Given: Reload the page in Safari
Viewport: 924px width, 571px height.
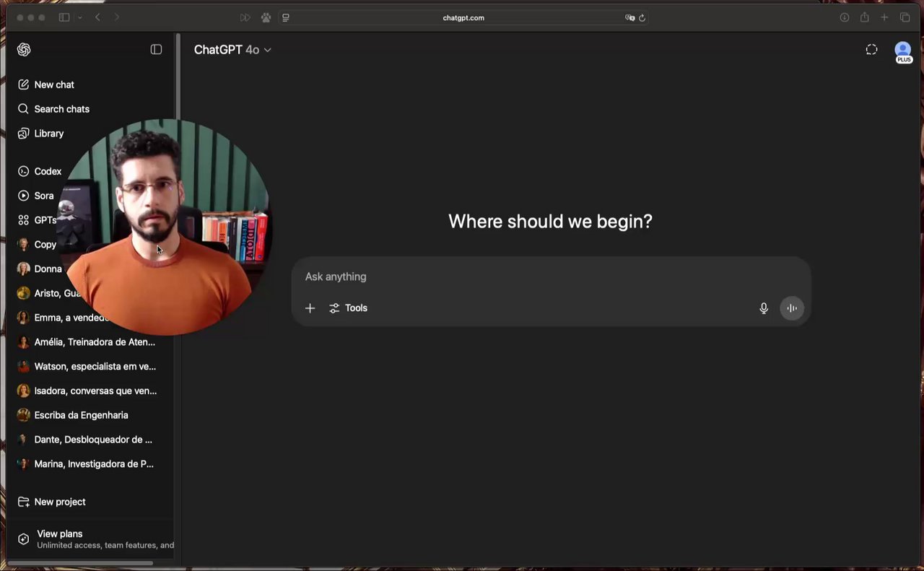Looking at the screenshot, I should [642, 17].
